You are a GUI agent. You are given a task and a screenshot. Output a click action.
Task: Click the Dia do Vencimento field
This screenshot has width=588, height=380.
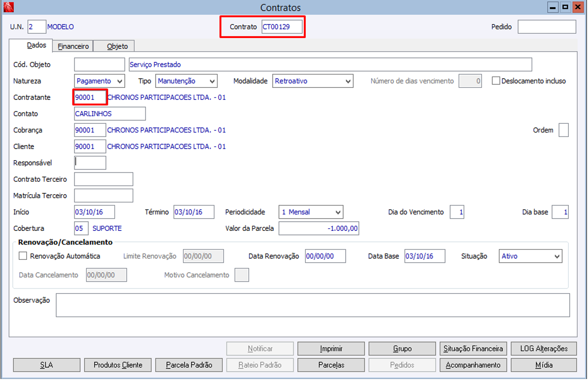pos(457,212)
